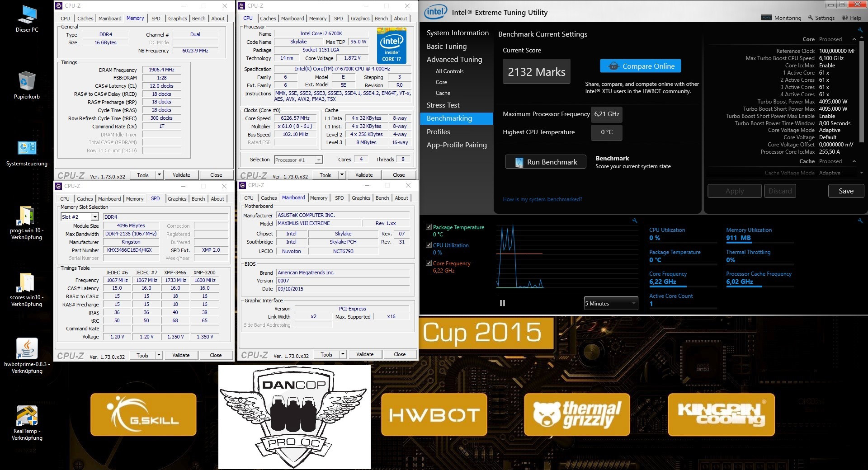Click the Intel logo in Extreme Tuning Utility
This screenshot has width=868, height=470.
[x=435, y=12]
